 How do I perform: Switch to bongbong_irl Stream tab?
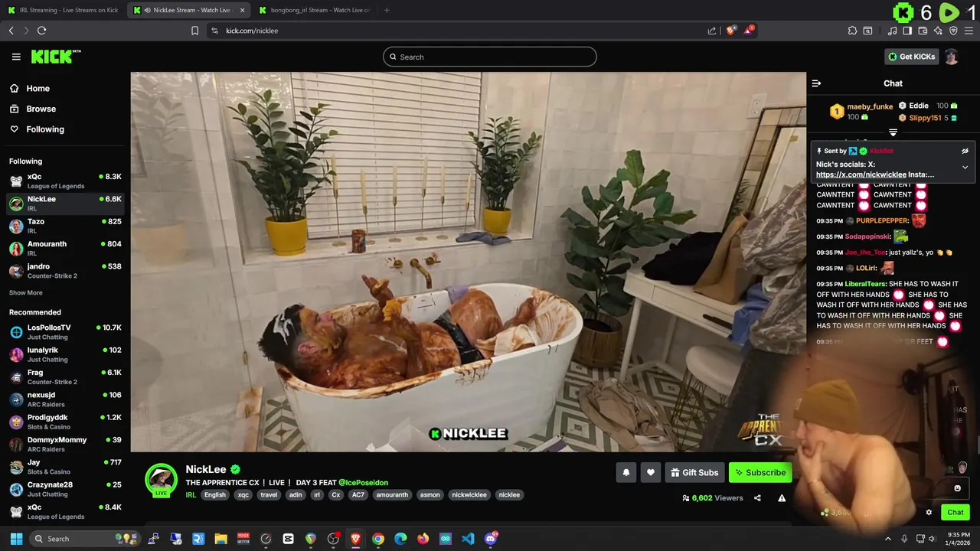pos(314,10)
